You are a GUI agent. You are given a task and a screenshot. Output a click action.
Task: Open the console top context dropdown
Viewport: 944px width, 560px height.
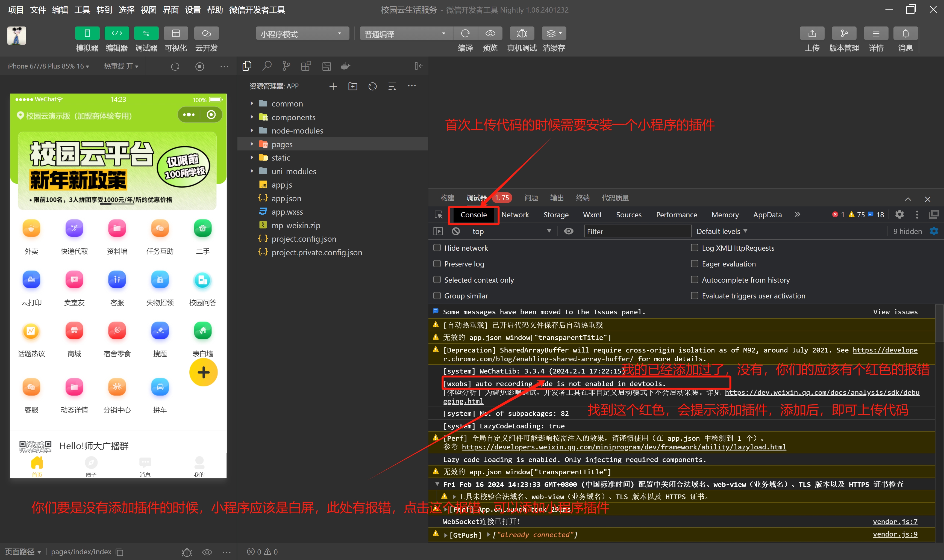pyautogui.click(x=512, y=231)
